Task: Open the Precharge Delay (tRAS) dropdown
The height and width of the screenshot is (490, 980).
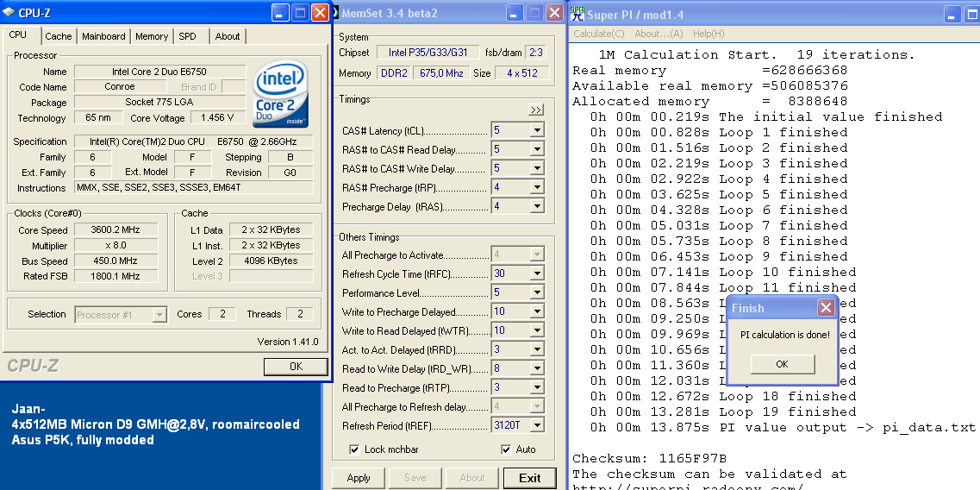Action: click(x=537, y=206)
